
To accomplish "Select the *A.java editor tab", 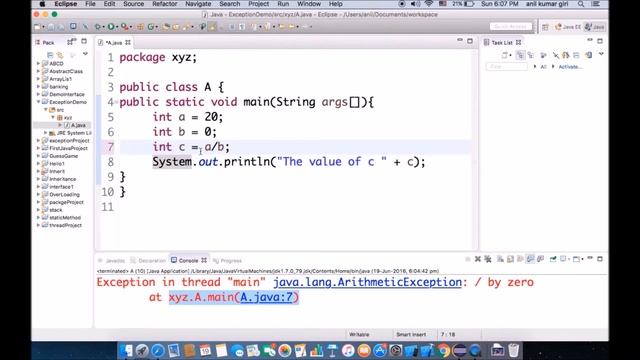I will pos(114,42).
